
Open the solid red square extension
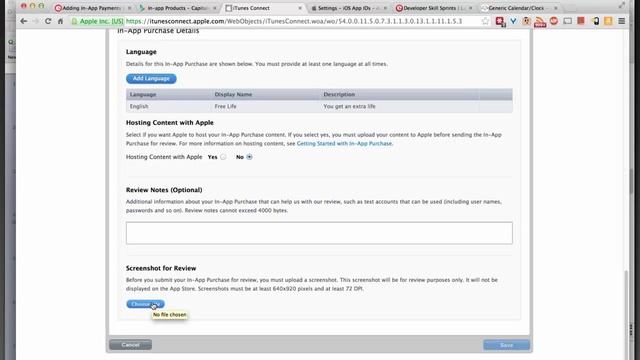coord(581,21)
